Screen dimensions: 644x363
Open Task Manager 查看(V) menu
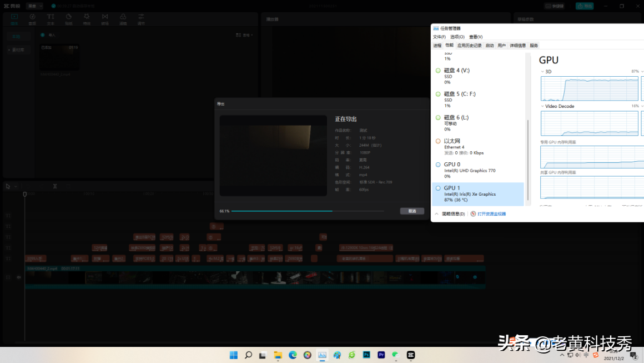click(x=476, y=37)
